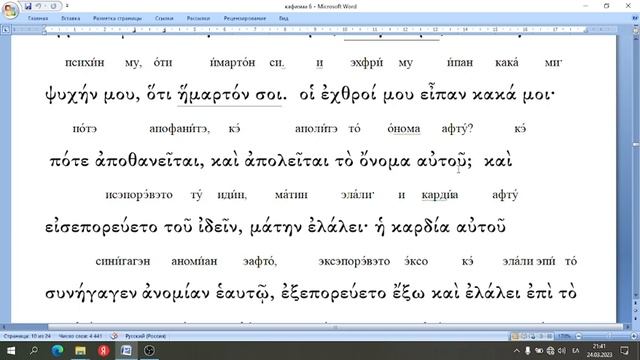Image resolution: width=640 pixels, height=360 pixels.
Task: Click the network globe tray icon
Action: (551, 351)
